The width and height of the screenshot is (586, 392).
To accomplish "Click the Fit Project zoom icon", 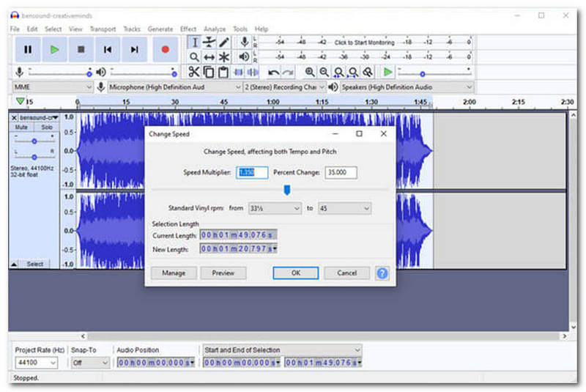I will click(x=353, y=72).
